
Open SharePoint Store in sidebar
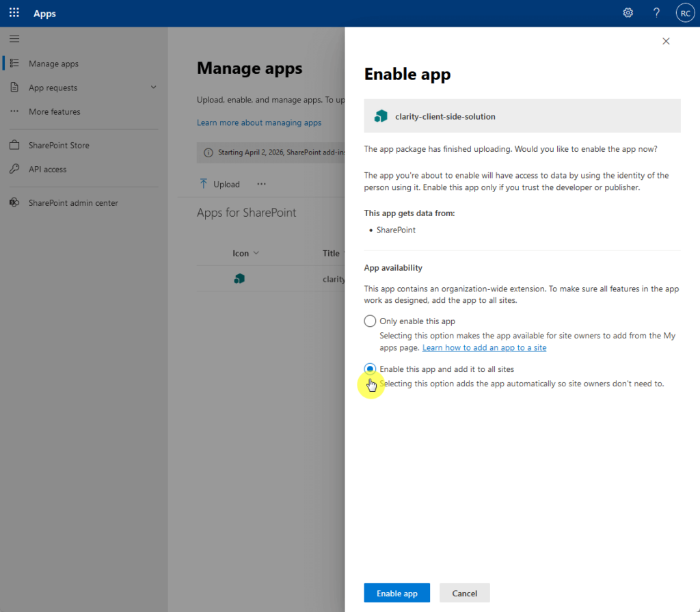(59, 145)
